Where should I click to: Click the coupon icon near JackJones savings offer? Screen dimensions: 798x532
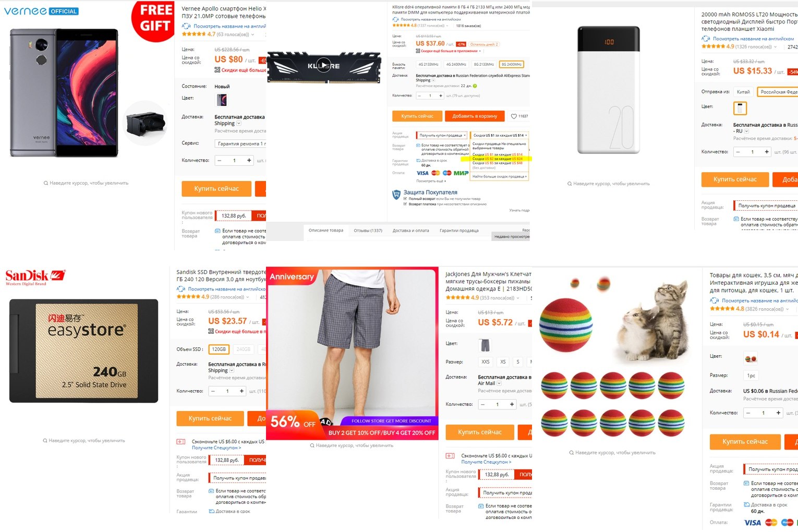[x=450, y=456]
